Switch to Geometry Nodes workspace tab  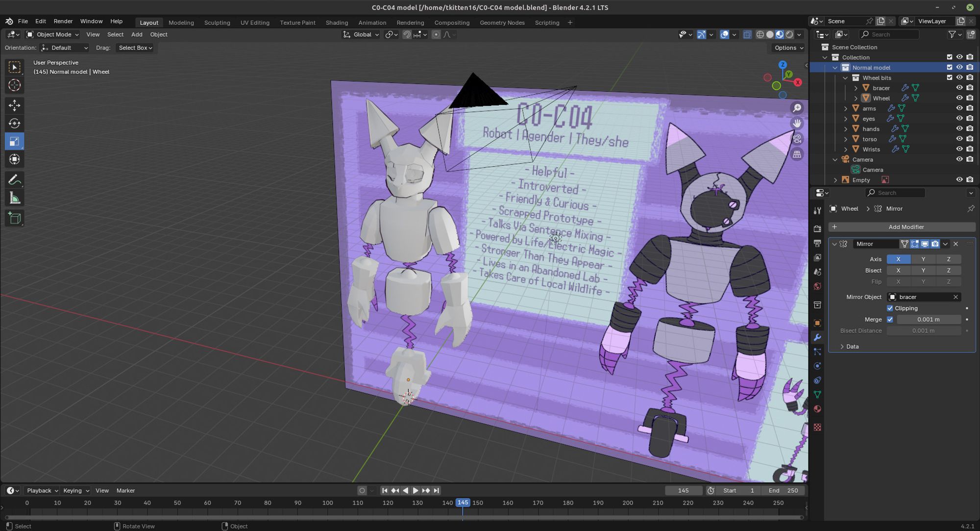(502, 23)
